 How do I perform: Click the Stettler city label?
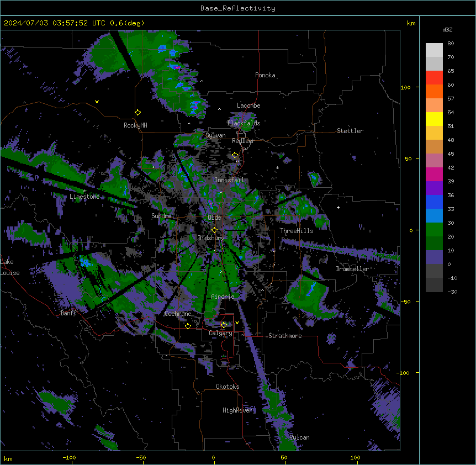[350, 131]
